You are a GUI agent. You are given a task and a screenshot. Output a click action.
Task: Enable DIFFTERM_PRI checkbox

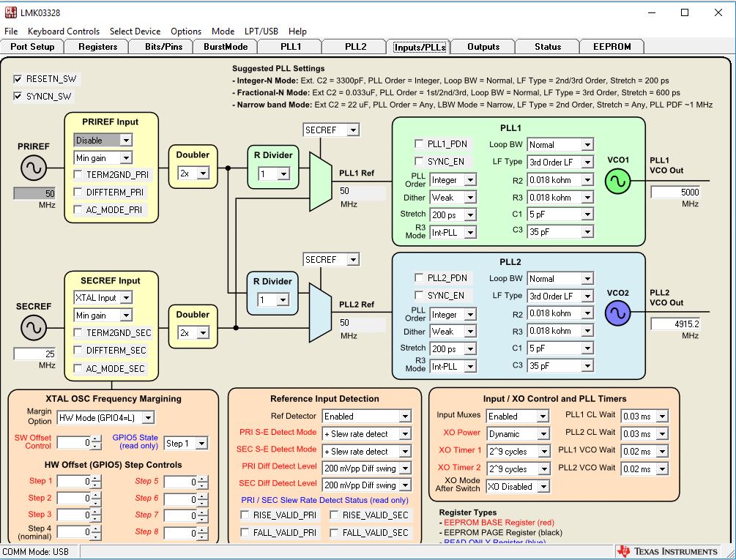pyautogui.click(x=78, y=192)
